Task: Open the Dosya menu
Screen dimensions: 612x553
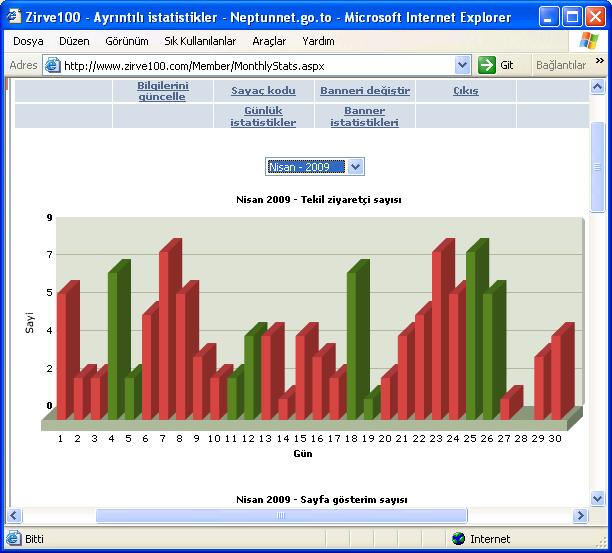Action: pos(28,41)
